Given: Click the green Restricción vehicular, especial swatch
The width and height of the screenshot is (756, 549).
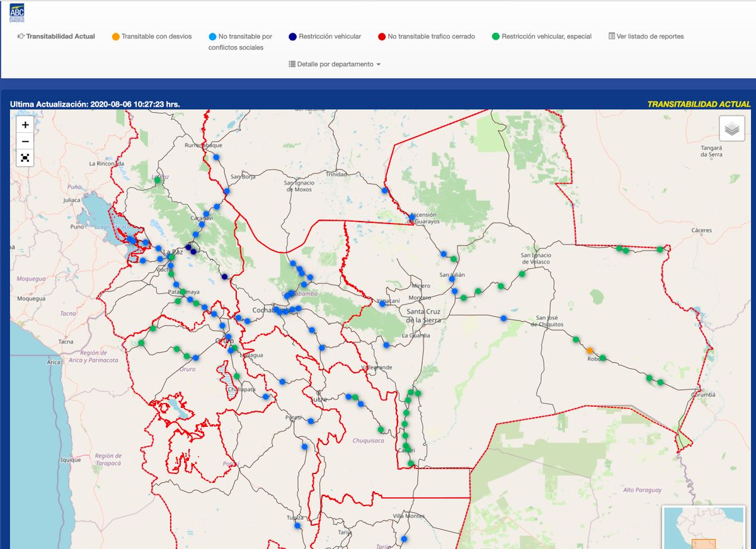Looking at the screenshot, I should (x=495, y=37).
